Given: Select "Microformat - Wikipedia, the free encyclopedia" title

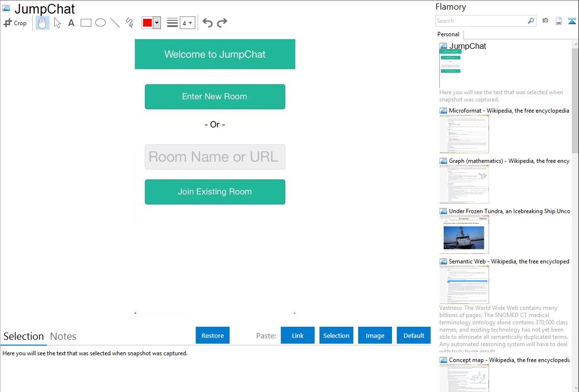Looking at the screenshot, I should (509, 111).
